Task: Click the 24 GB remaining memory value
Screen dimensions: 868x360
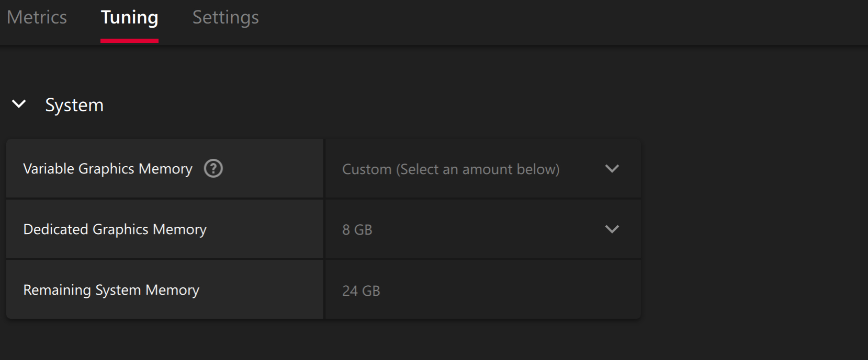Action: coord(361,291)
